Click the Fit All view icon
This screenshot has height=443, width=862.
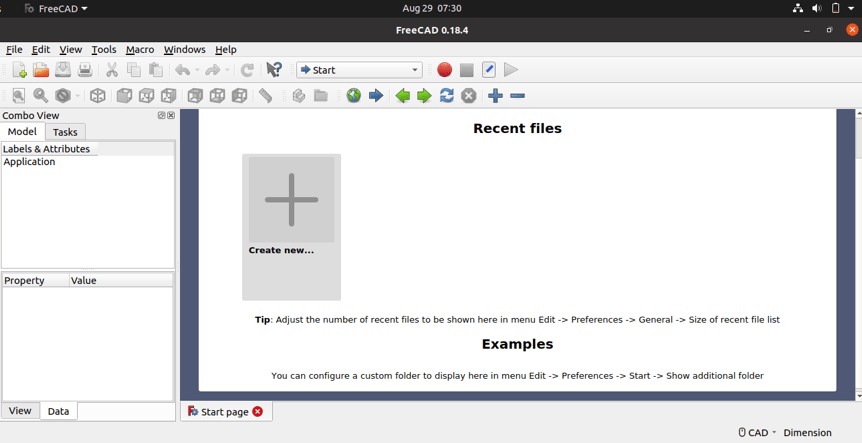pyautogui.click(x=19, y=96)
